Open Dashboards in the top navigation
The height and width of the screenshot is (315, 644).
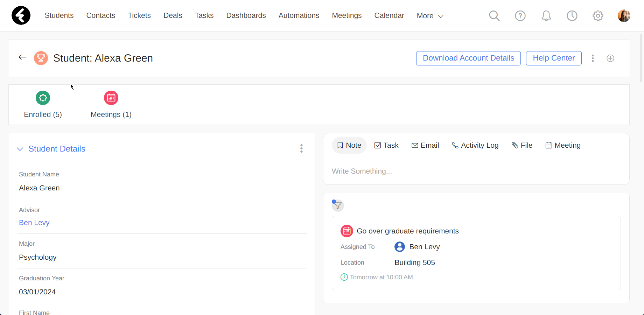[x=246, y=15]
